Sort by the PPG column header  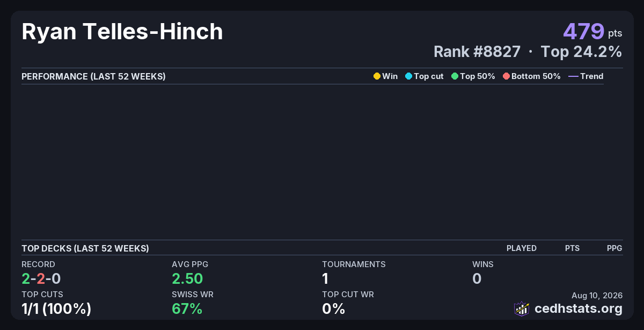614,248
